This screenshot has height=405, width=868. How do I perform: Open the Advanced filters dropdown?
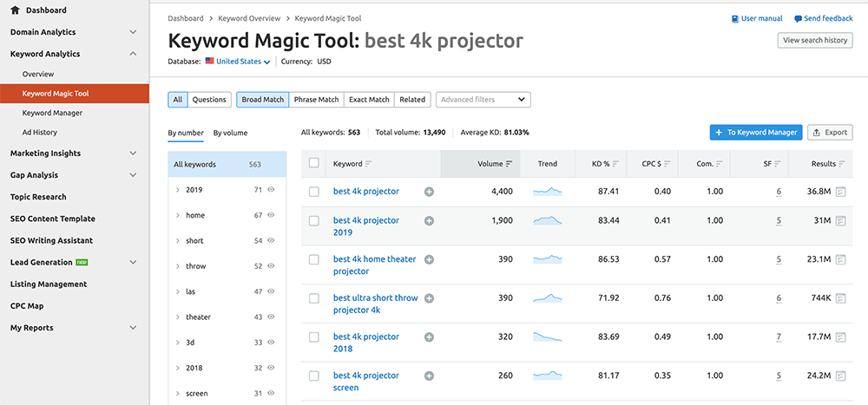tap(483, 100)
